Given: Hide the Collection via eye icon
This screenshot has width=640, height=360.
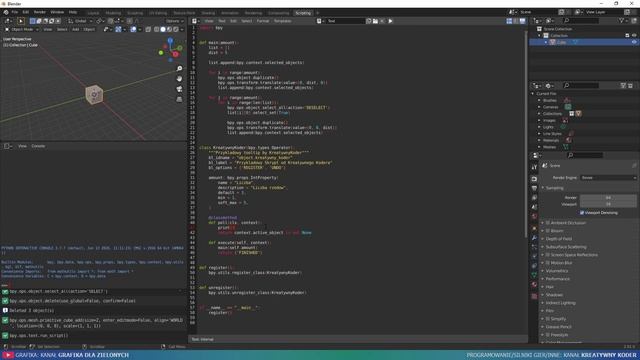Looking at the screenshot, I should (634, 36).
